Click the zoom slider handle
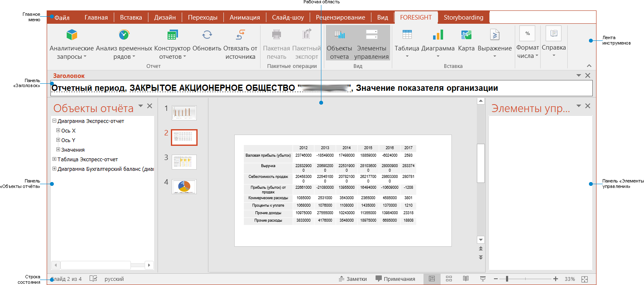Screen dimensions: 644x285 507,279
